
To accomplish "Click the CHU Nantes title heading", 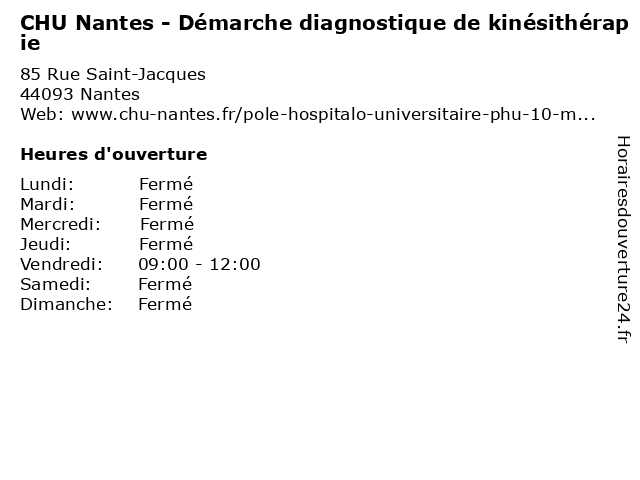I will [324, 33].
